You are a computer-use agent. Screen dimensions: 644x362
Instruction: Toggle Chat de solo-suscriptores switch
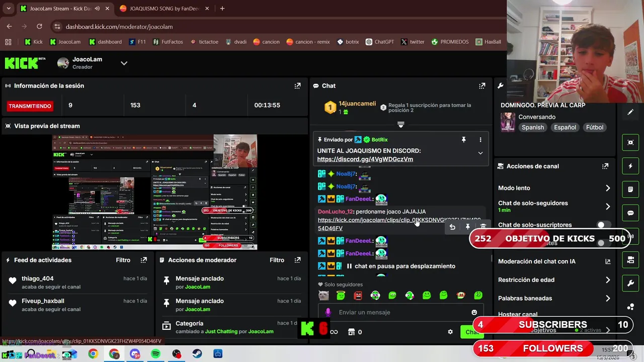pyautogui.click(x=604, y=225)
